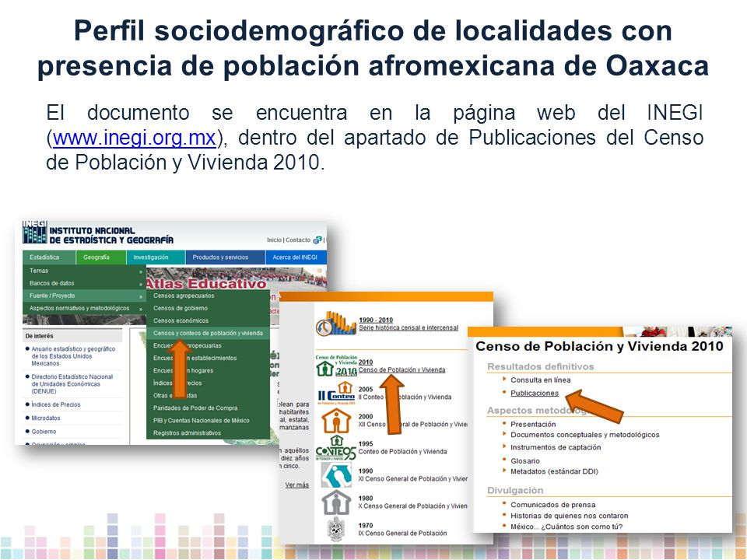The width and height of the screenshot is (747, 560).
Task: Expand Aspectos normativos y metodológicos submenu
Action: (x=141, y=309)
